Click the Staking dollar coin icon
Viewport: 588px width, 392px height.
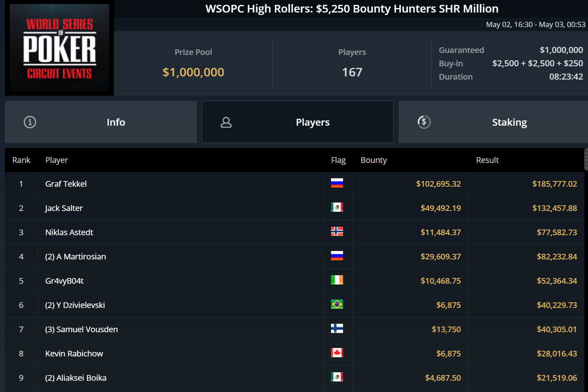point(424,122)
